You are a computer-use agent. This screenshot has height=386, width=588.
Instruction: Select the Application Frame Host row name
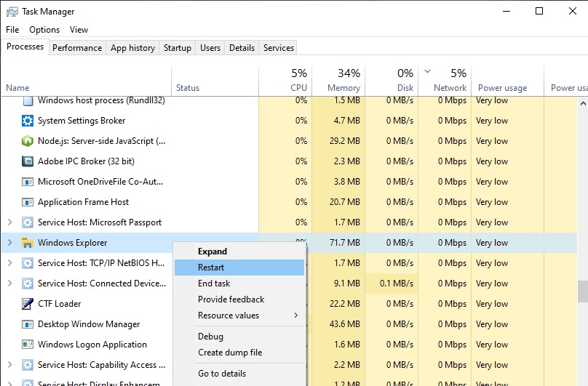(83, 202)
